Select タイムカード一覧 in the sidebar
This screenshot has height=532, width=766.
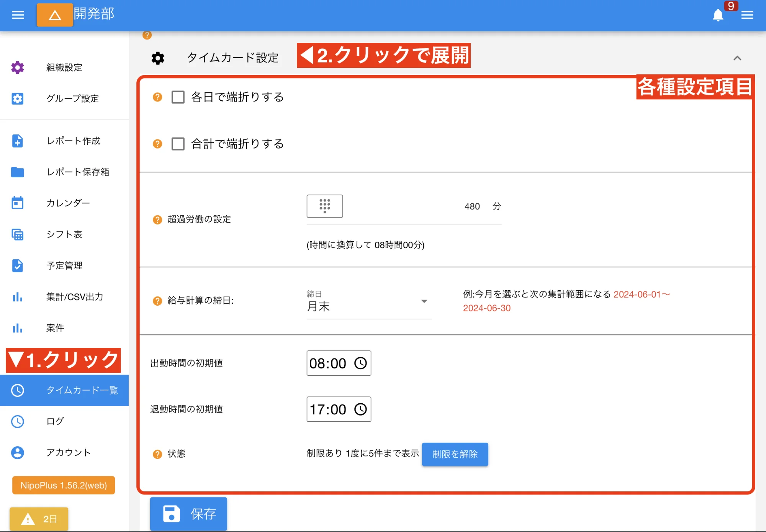click(82, 390)
